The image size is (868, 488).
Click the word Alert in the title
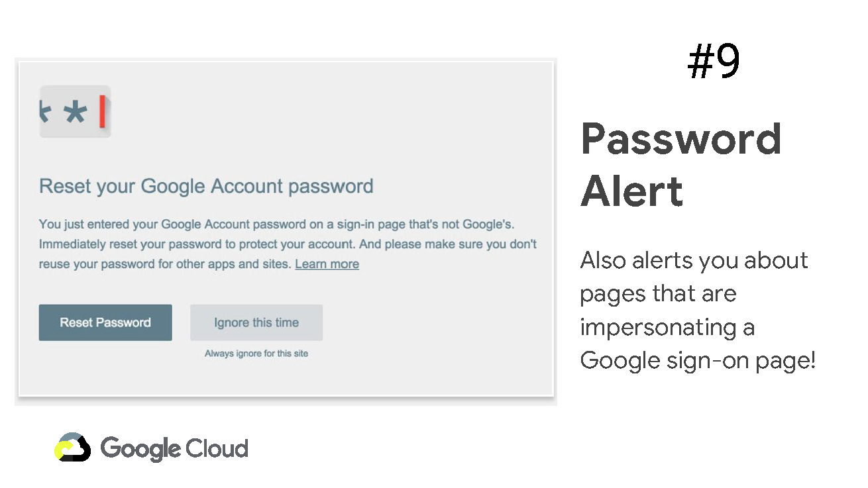click(x=631, y=191)
